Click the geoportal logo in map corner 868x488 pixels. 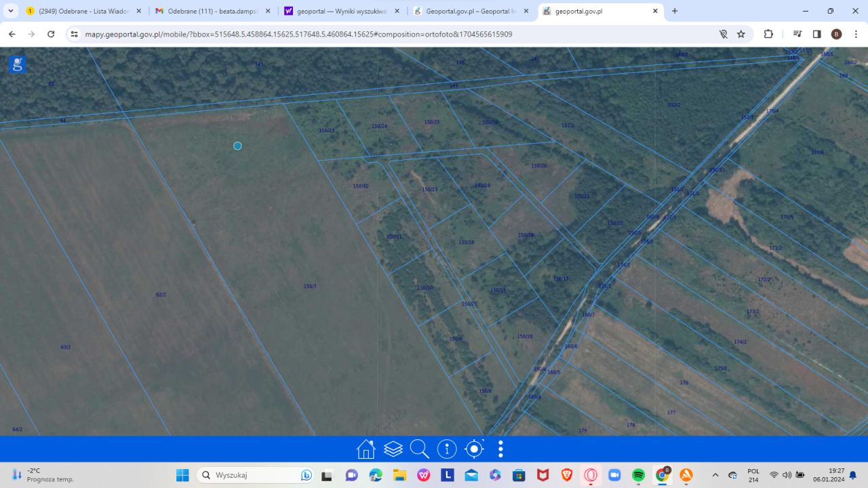(18, 64)
